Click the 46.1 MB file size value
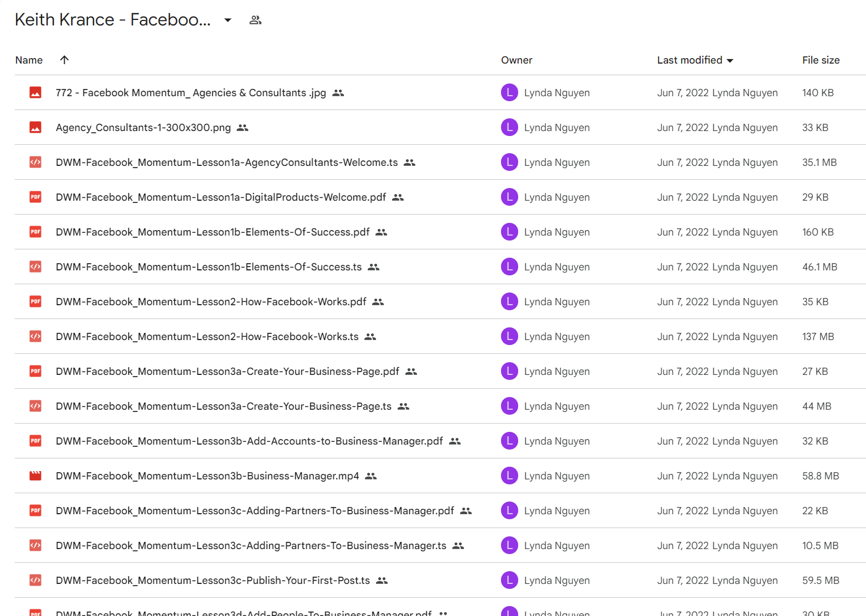The height and width of the screenshot is (616, 866). click(820, 267)
